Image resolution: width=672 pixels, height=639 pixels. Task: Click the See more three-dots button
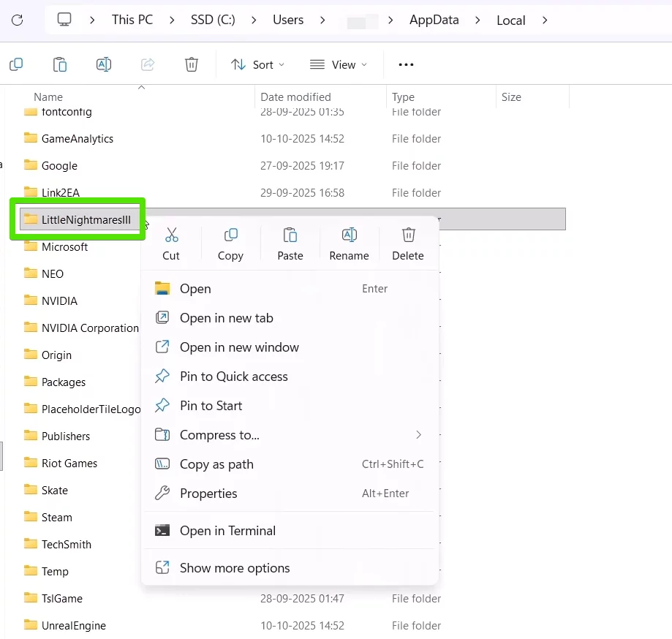point(406,64)
